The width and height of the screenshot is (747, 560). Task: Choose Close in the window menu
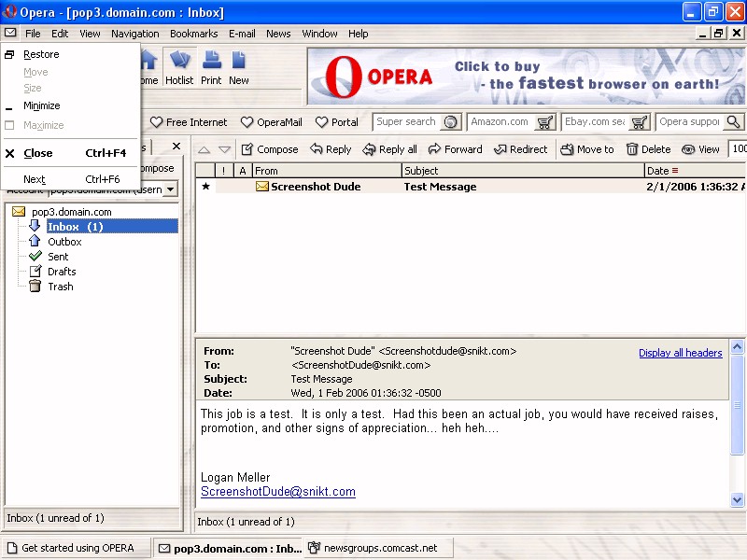[71, 153]
